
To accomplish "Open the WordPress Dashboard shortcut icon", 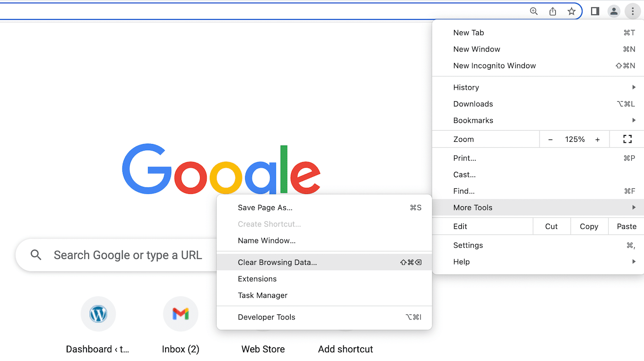I will click(98, 314).
